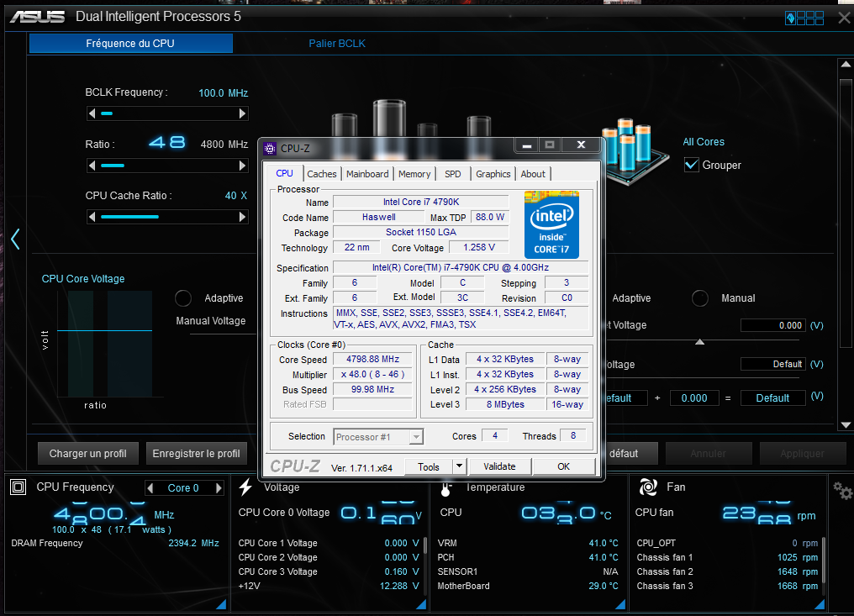Viewport: 854px width, 616px height.
Task: Click the Appliquer button
Action: point(802,454)
